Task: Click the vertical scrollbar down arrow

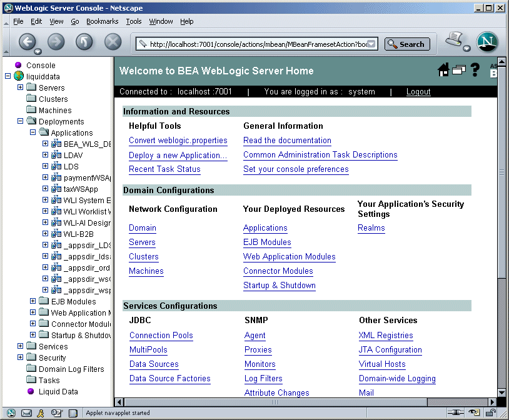Action: (501, 392)
